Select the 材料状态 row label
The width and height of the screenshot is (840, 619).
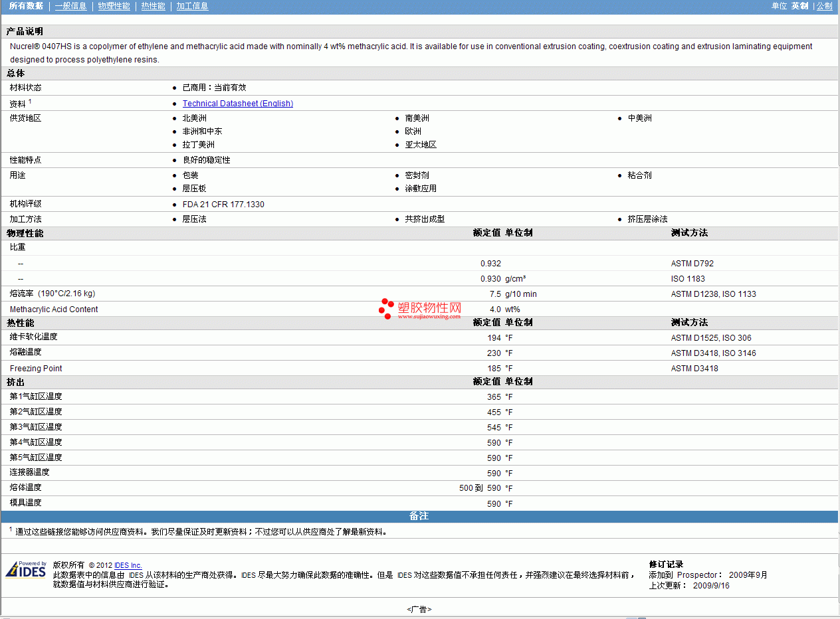[x=26, y=88]
